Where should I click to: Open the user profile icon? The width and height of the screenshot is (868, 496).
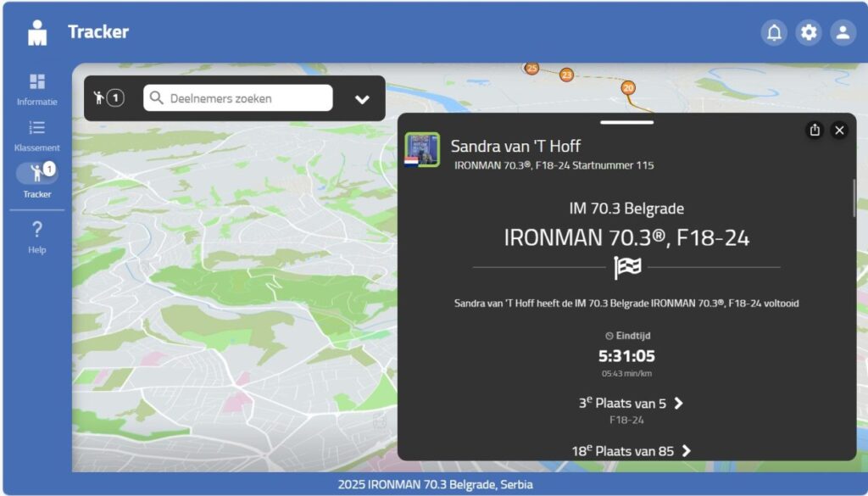coord(843,33)
